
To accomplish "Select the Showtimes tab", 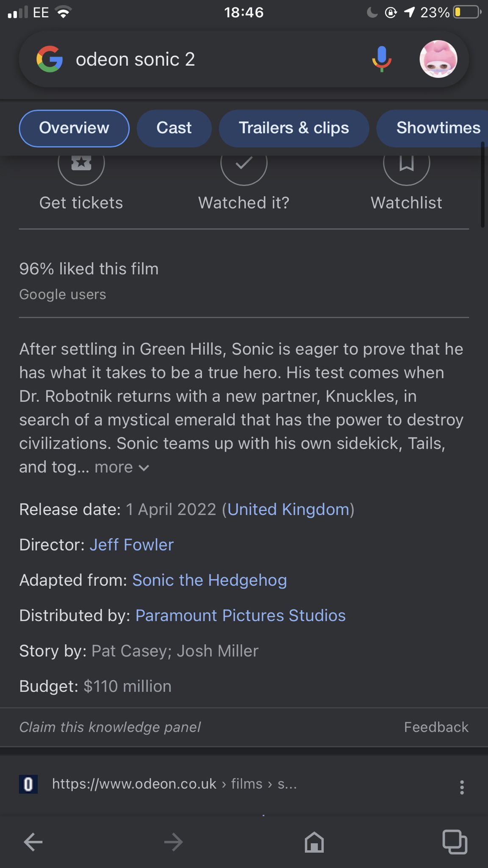I will (438, 128).
